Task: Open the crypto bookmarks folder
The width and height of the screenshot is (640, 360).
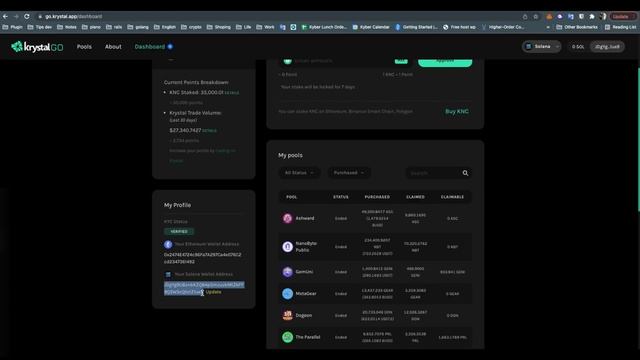Action: click(x=192, y=27)
